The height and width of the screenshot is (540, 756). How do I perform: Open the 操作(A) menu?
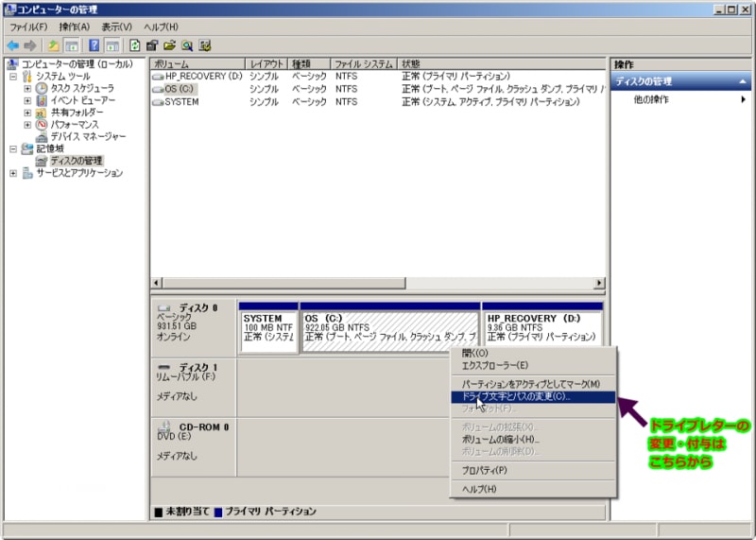tap(74, 26)
